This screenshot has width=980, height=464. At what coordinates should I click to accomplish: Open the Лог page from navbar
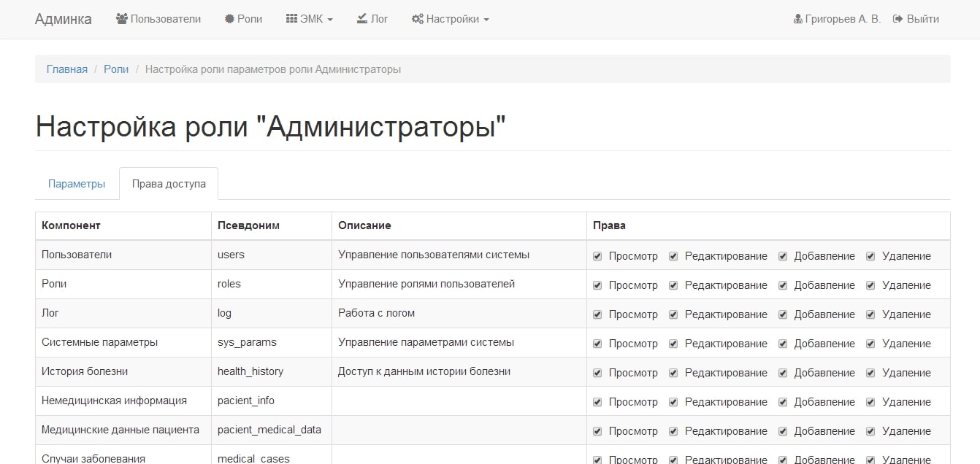(372, 19)
